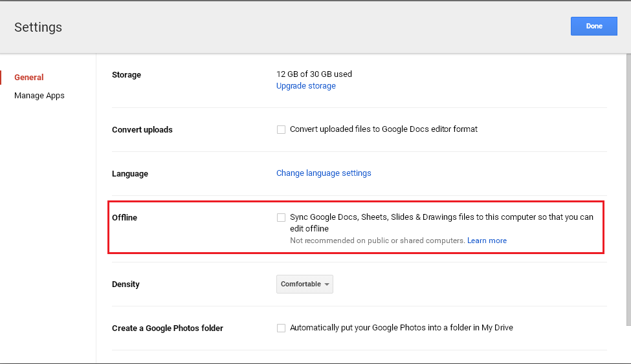The height and width of the screenshot is (364, 631).
Task: Click the Upgrade storage link
Action: pyautogui.click(x=305, y=86)
